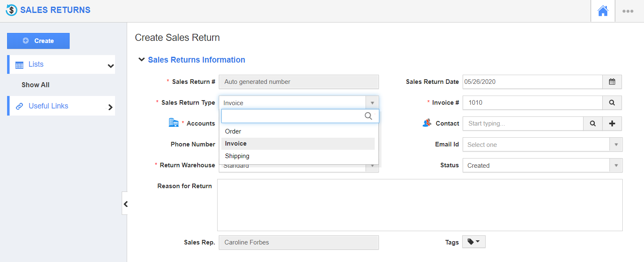Search contacts using the magnifier icon
Image resolution: width=644 pixels, height=262 pixels.
(x=593, y=123)
